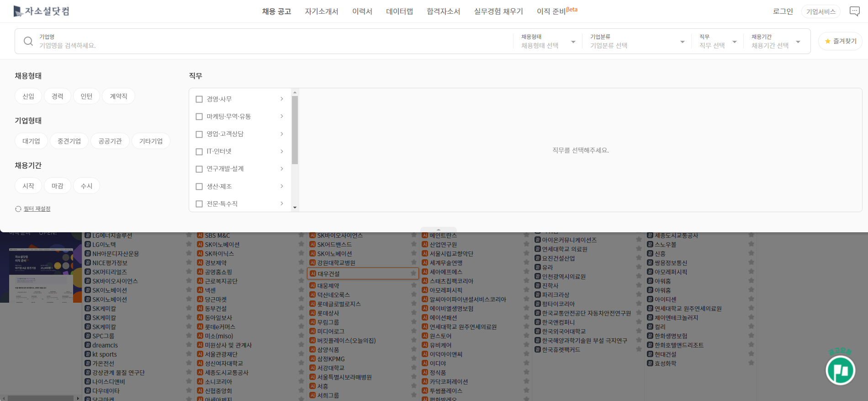Click the icon beside 컬리
Viewport: 868px width, 401px height.
point(650,327)
